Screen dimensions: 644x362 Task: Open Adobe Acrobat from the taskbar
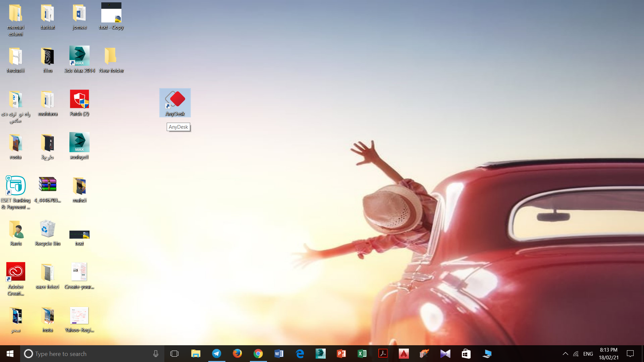coord(383,354)
